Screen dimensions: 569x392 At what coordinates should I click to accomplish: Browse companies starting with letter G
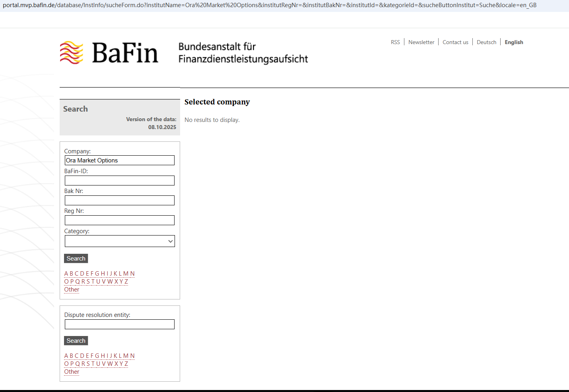coord(97,274)
